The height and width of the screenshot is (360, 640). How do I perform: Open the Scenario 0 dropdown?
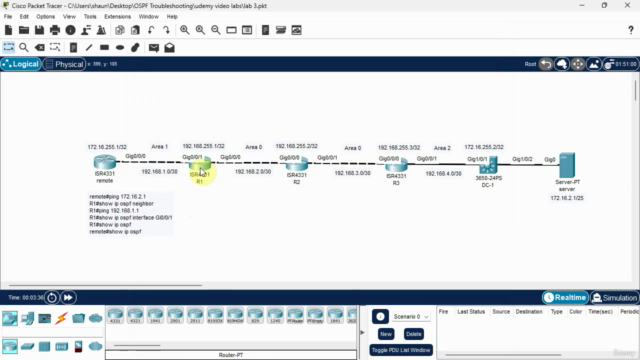click(x=411, y=317)
